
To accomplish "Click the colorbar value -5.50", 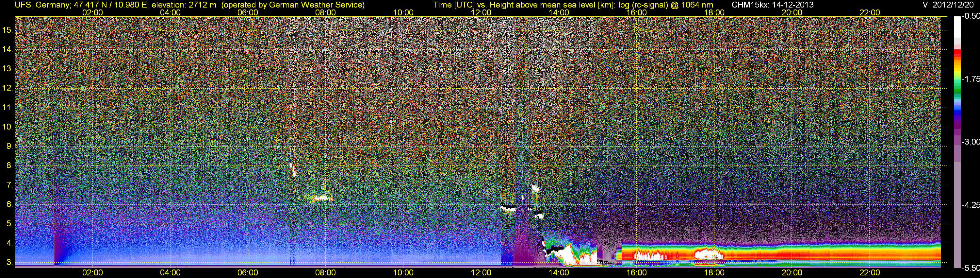I will point(971,268).
